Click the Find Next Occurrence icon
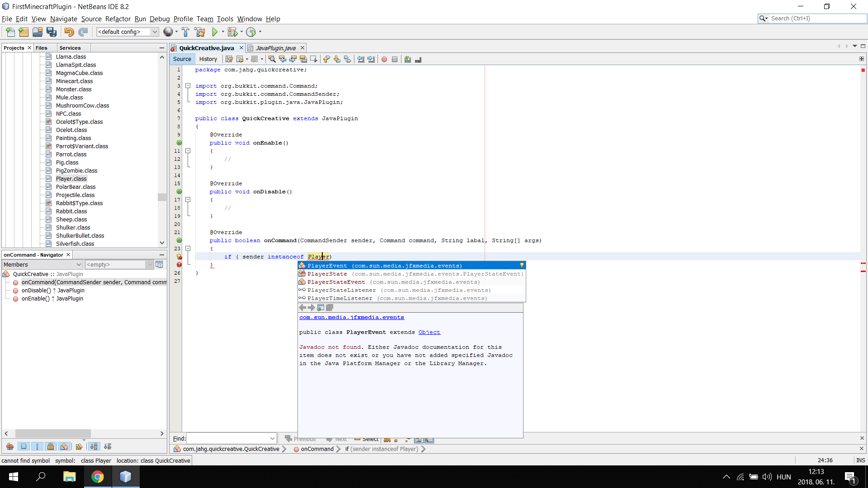The width and height of the screenshot is (868, 488). 293,59
